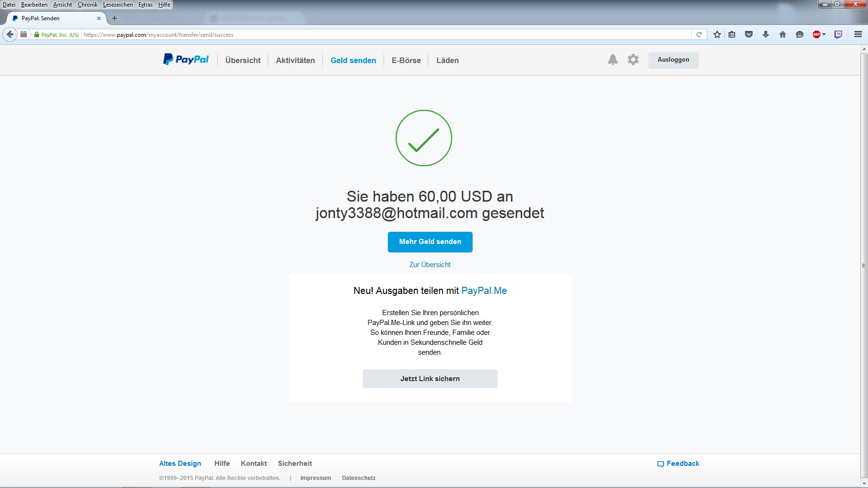Open the Hello chat smiley icon
Viewport: 868px width, 488px height.
pos(800,34)
